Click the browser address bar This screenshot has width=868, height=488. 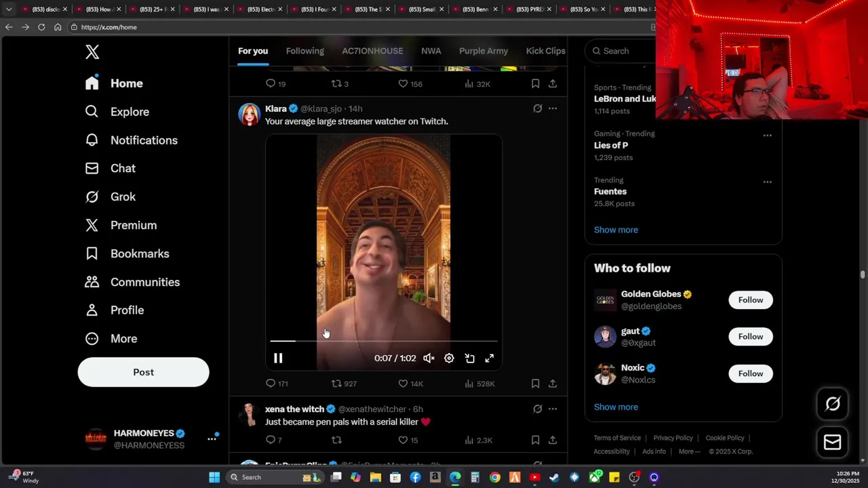359,27
